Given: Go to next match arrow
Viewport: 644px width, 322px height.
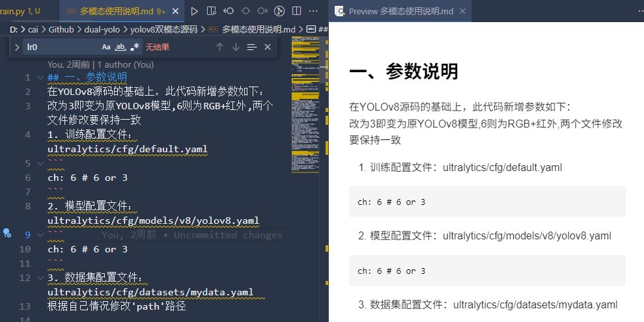Looking at the screenshot, I should coord(236,47).
